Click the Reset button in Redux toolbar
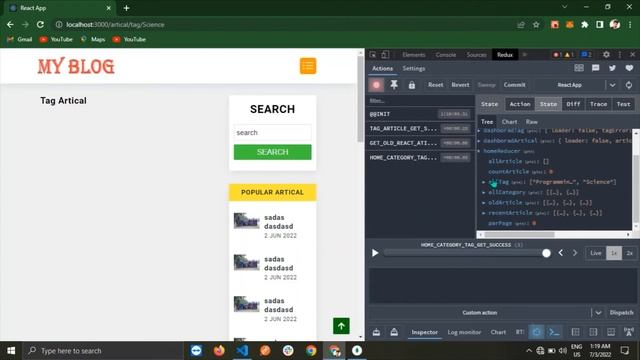This screenshot has height=360, width=640. 435,85
